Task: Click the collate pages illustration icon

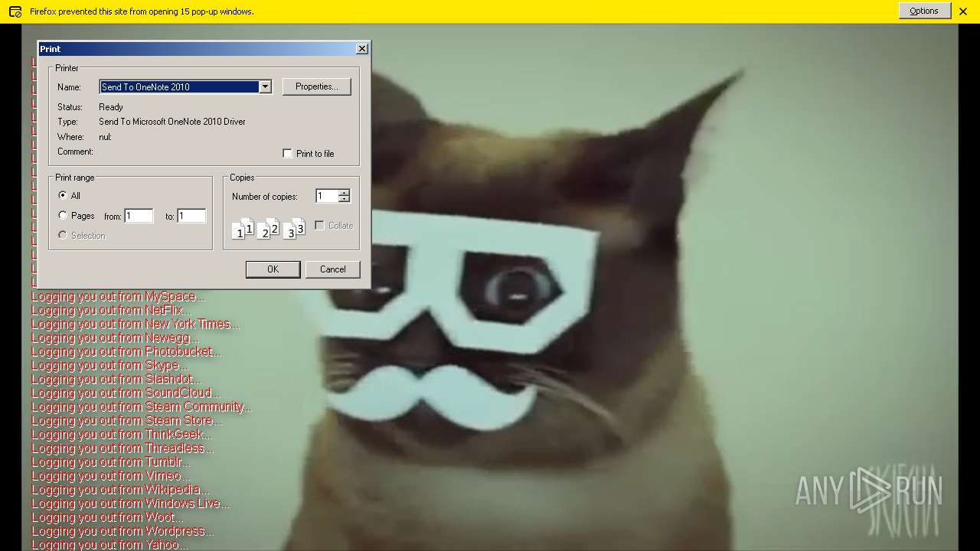Action: [268, 228]
